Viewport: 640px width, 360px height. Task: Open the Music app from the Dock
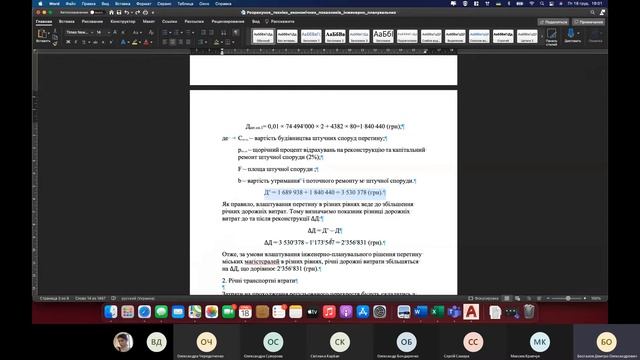tap(329, 312)
